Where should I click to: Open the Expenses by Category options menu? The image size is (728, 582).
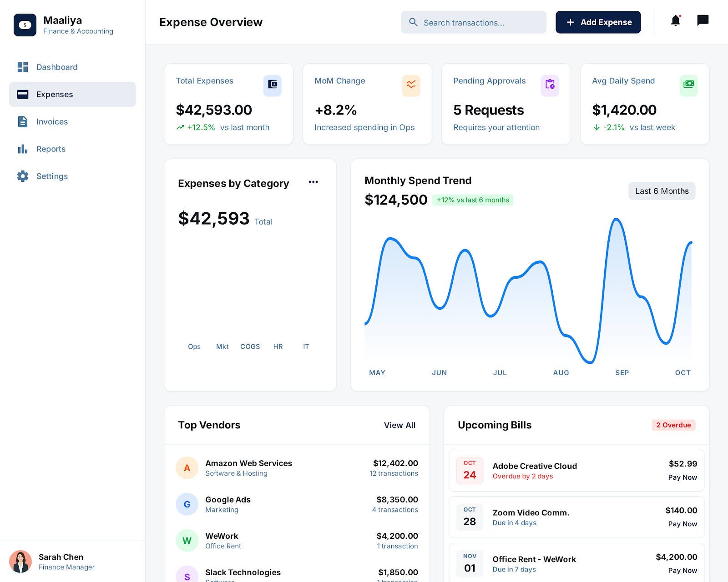click(x=313, y=181)
